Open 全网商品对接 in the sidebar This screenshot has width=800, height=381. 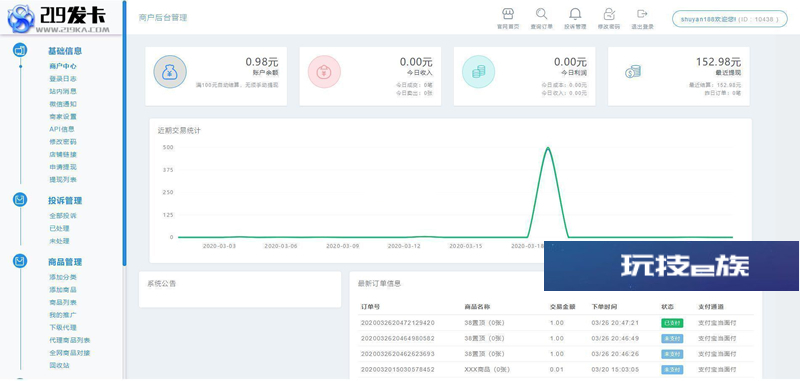[x=69, y=353]
